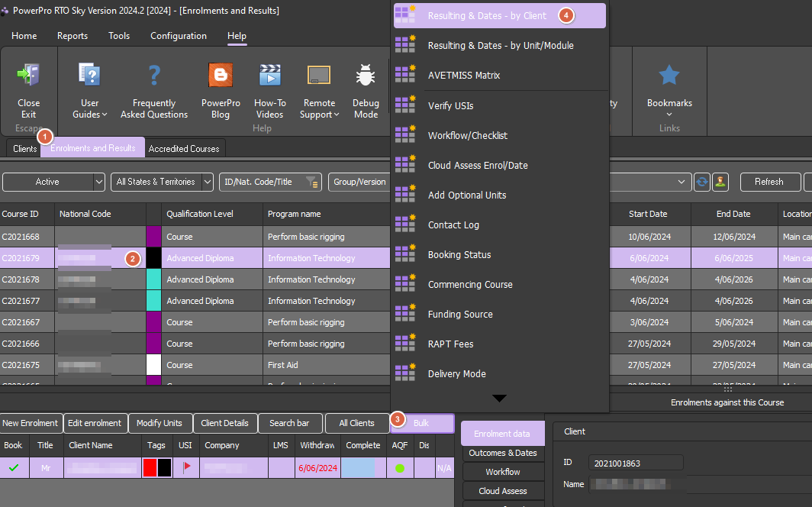Screen dimensions: 812x507
Task: Click purple colour cell for C2021668
Action: 154,236
